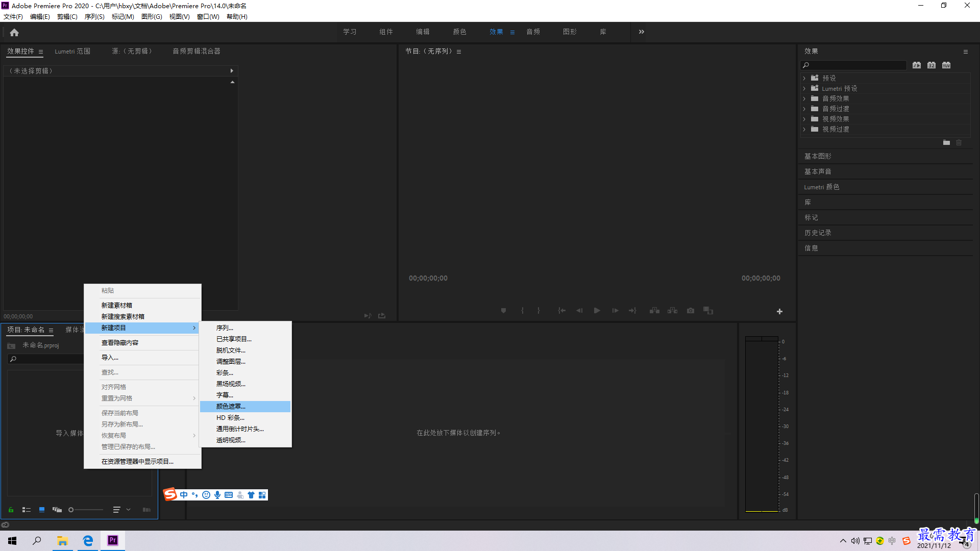Select 透明视频... from submenu
This screenshot has height=551, width=980.
coord(245,440)
